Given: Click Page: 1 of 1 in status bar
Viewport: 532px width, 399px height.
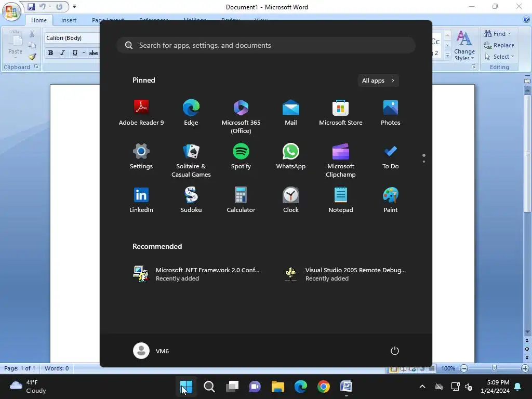Looking at the screenshot, I should pos(20,368).
